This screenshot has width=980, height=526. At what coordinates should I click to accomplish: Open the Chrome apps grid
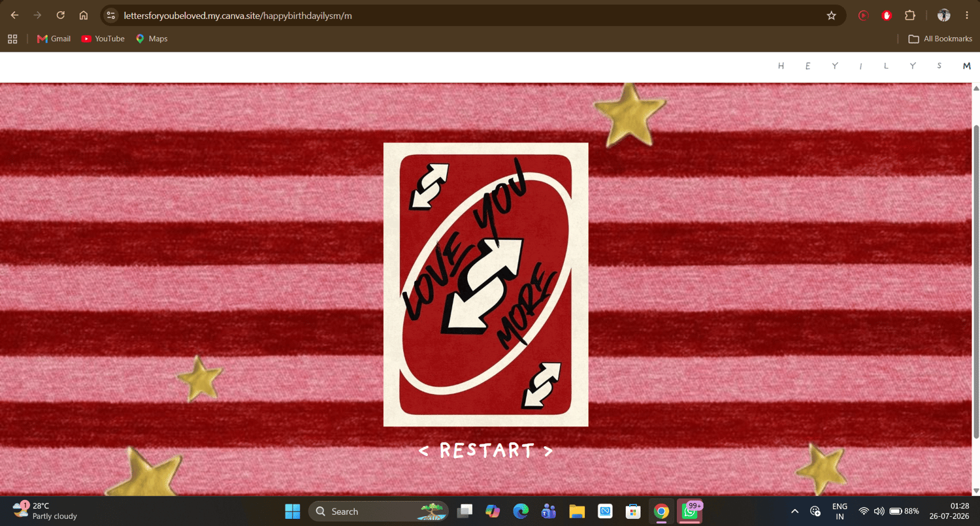coord(12,39)
